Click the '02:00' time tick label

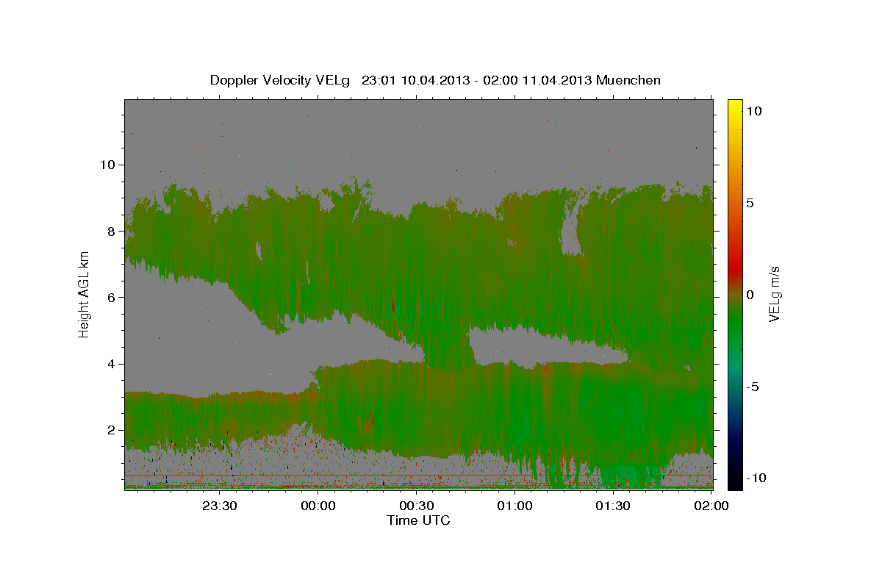(x=712, y=506)
